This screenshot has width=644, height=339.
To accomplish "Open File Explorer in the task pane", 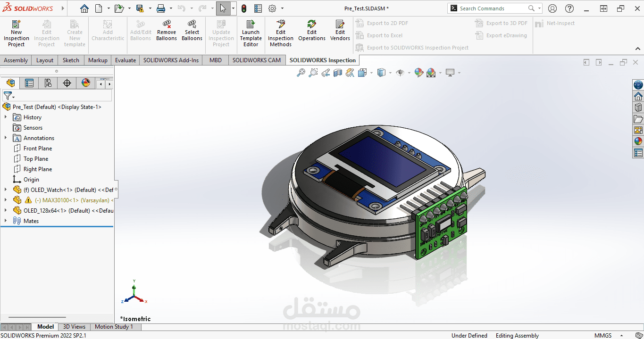I will pos(638,119).
